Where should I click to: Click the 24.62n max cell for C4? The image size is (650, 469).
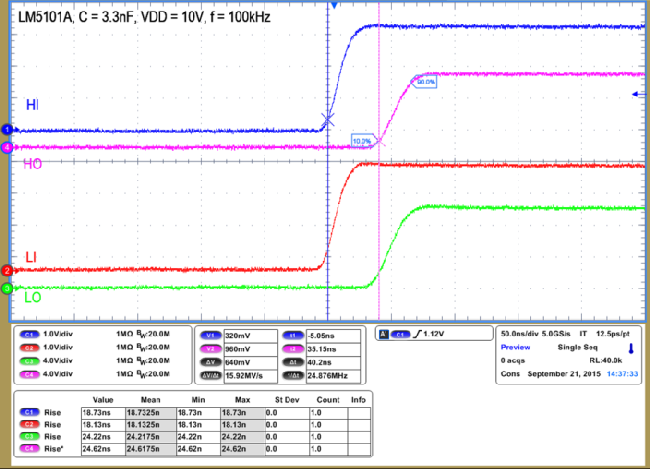(x=243, y=449)
